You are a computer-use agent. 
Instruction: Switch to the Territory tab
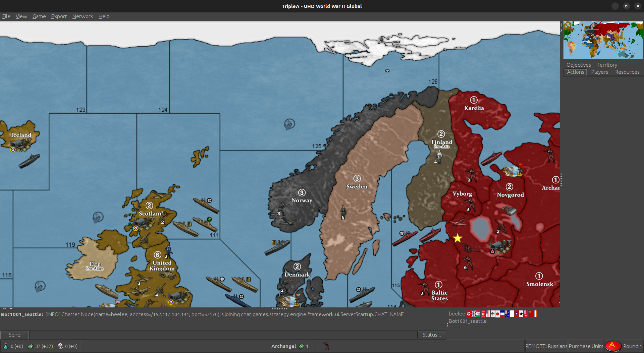(607, 65)
